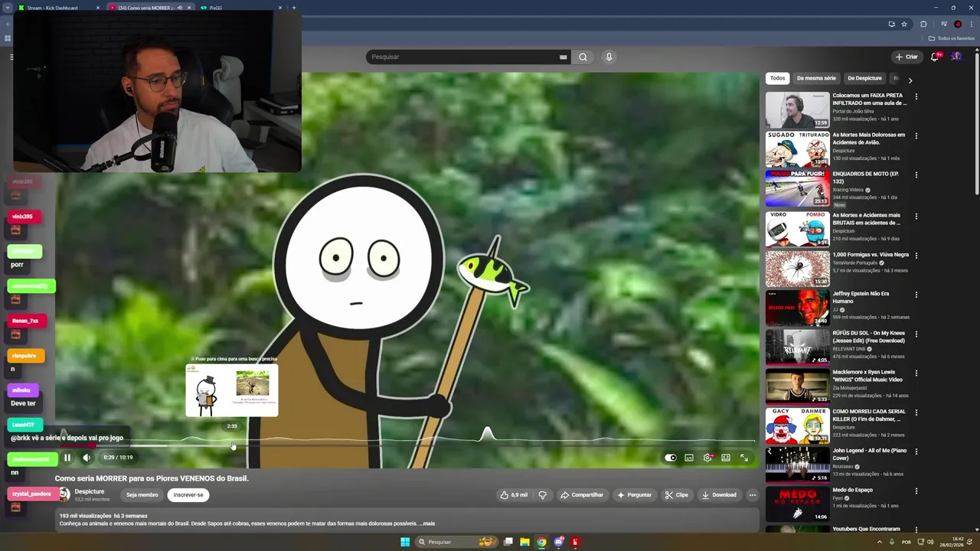Show more filter chips with arrow
Viewport: 980px width, 551px height.
(910, 80)
